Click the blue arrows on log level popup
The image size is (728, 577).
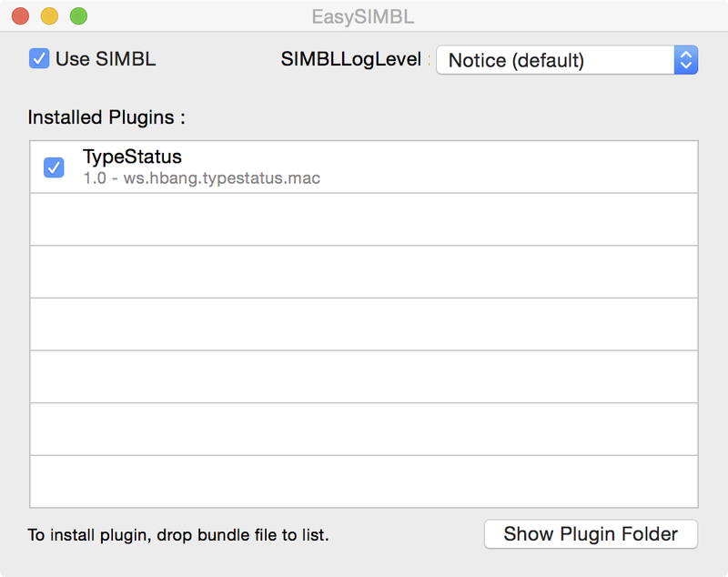pyautogui.click(x=686, y=60)
